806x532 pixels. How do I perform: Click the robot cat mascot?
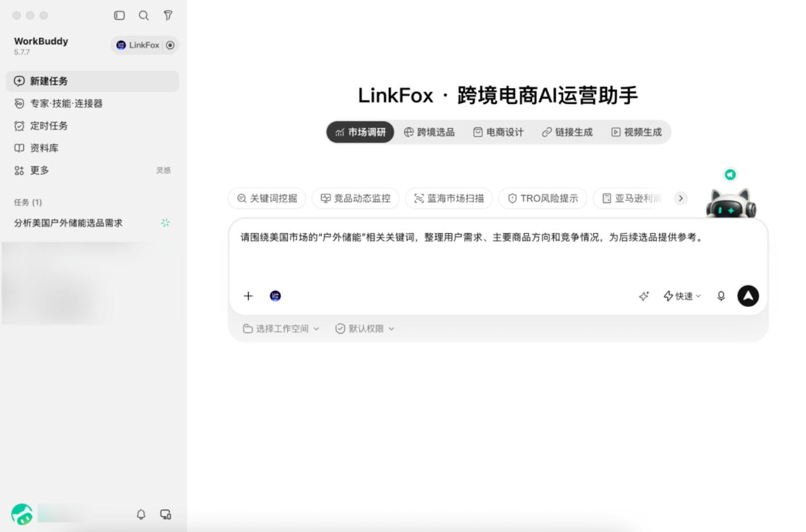point(731,204)
